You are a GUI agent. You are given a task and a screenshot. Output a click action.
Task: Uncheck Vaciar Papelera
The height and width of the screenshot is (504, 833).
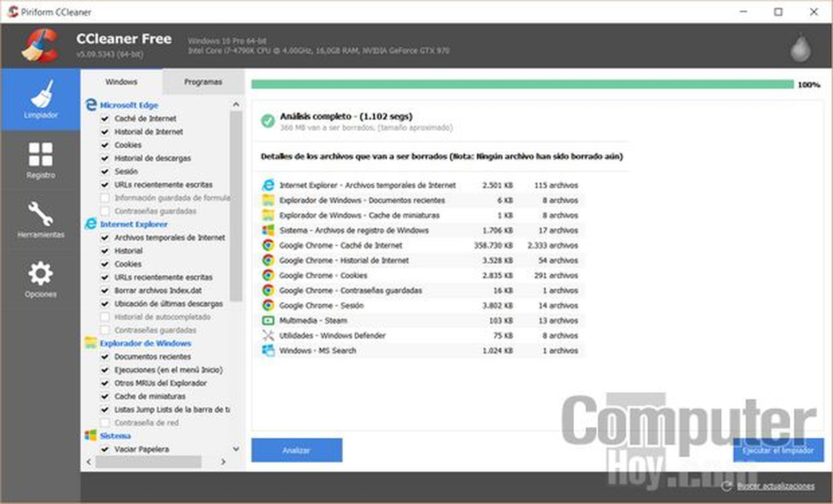pyautogui.click(x=105, y=449)
